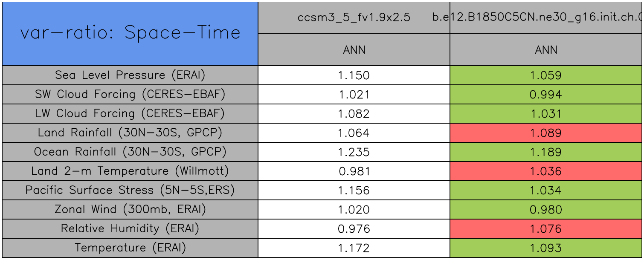Click the ANN header under ccsm3_5_fv1.9x2.5
Screen dimensions: 644x260
click(354, 50)
